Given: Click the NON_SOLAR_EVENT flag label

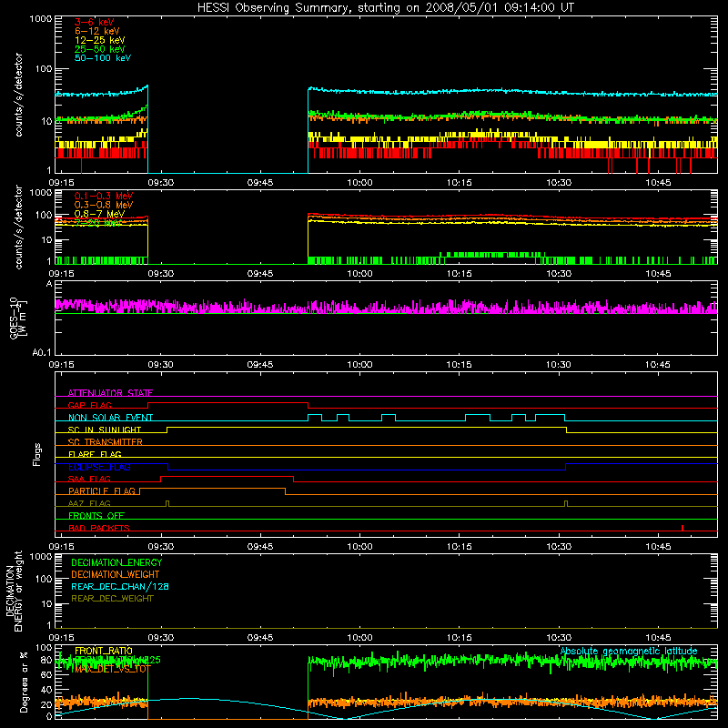Looking at the screenshot, I should point(110,418).
